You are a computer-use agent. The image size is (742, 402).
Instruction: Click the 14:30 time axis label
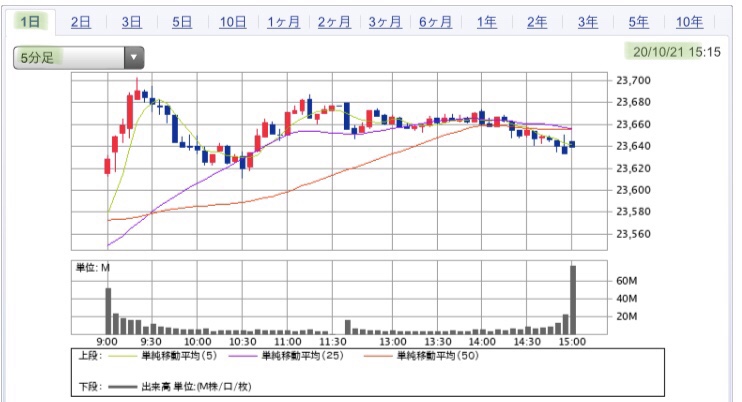(527, 341)
